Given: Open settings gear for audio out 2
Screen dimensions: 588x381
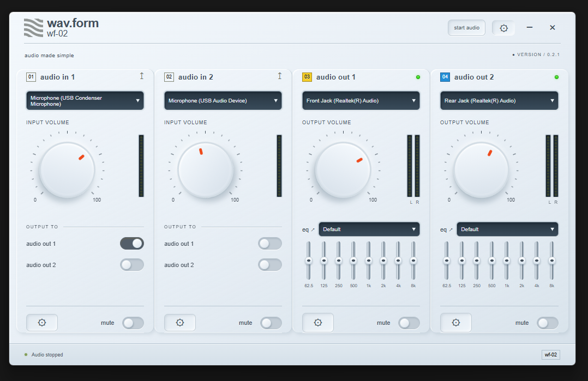Looking at the screenshot, I should [456, 323].
